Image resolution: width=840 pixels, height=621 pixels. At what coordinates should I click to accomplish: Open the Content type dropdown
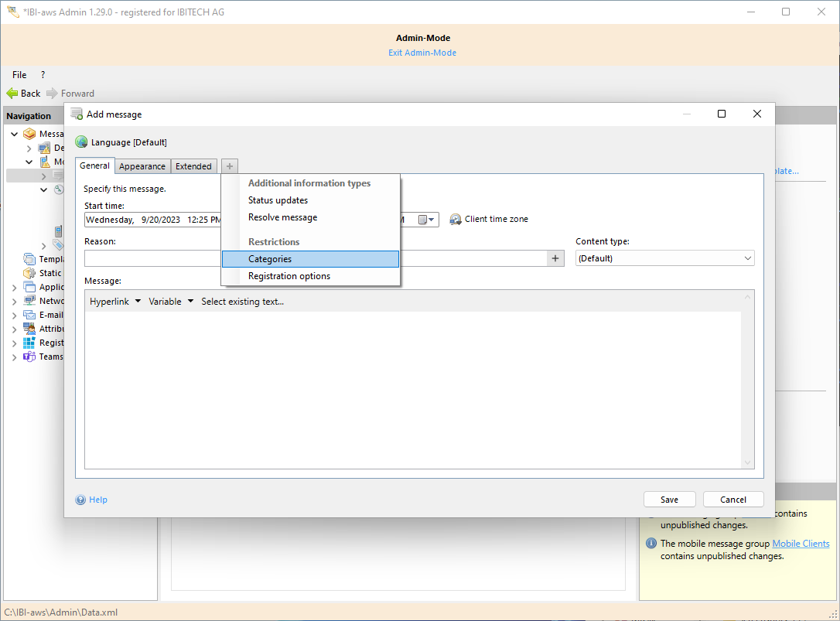coord(665,258)
